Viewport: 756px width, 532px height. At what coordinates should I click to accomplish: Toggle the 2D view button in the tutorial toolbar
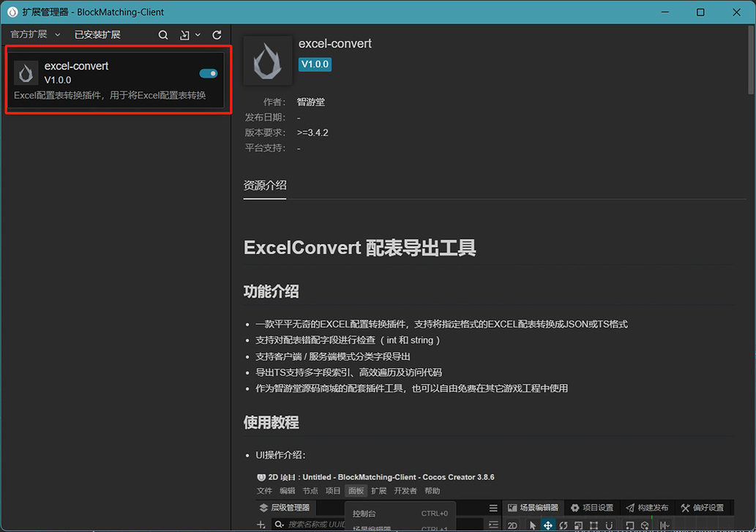tap(512, 525)
